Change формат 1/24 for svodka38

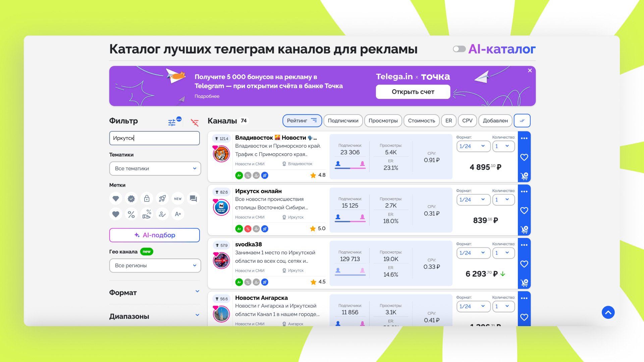pyautogui.click(x=473, y=253)
